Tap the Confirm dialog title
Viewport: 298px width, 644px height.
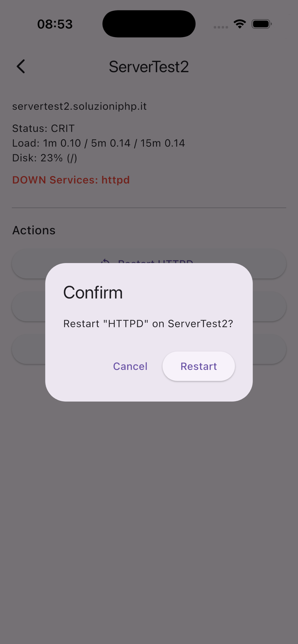coord(93,292)
